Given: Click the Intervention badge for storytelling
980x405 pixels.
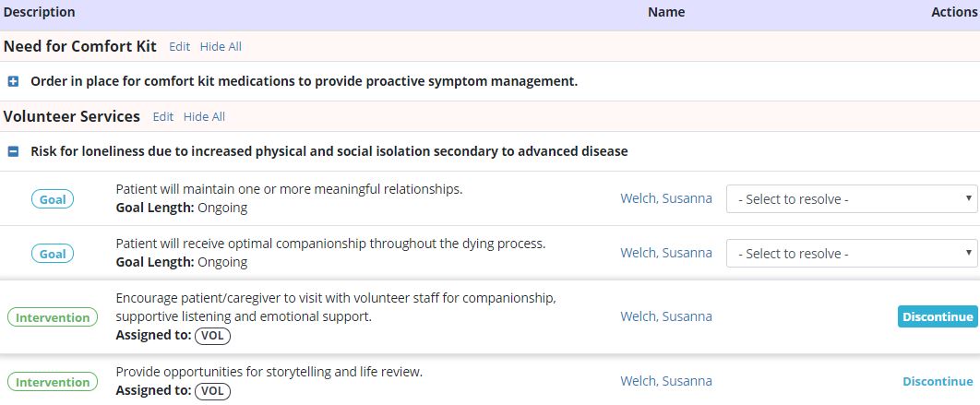Looking at the screenshot, I should pos(53,382).
